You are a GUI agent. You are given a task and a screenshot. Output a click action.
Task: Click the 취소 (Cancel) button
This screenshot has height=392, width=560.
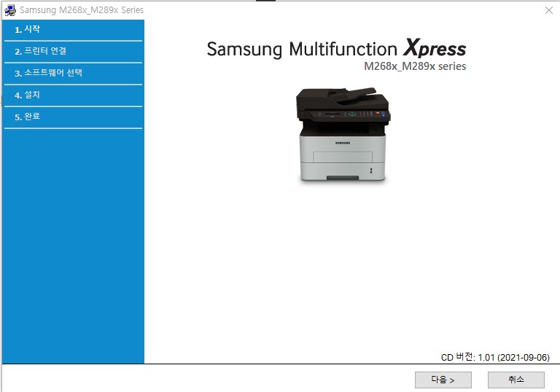[516, 380]
